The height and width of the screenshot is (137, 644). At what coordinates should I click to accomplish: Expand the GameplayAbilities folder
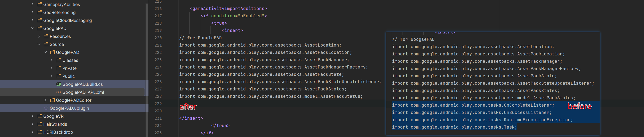pos(32,4)
